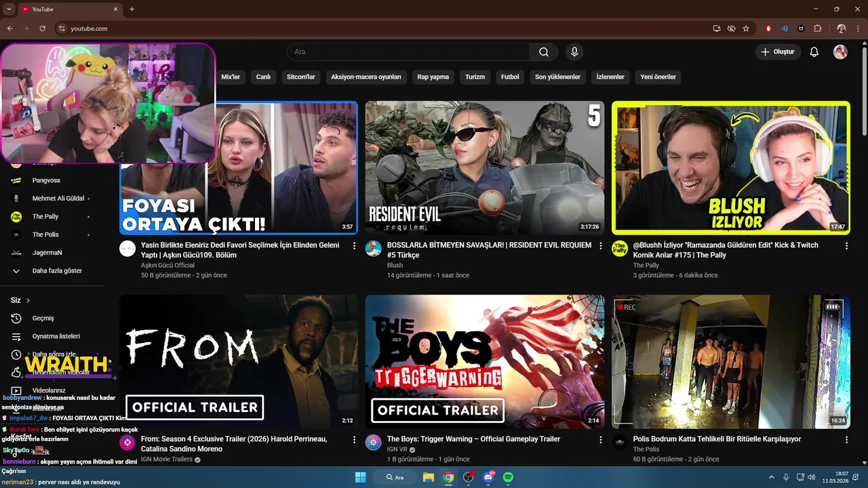868x488 pixels.
Task: Select the İzlenenler filter chip
Action: [610, 77]
